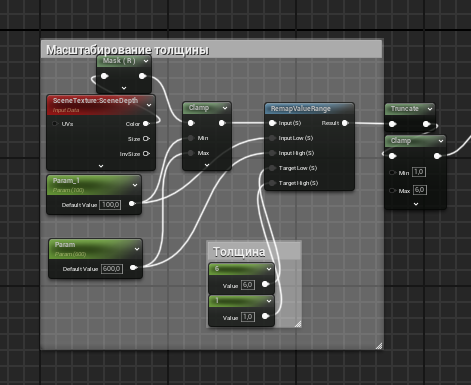The image size is (471, 385).
Task: Click the Input Low (S) pin
Action: (x=272, y=138)
